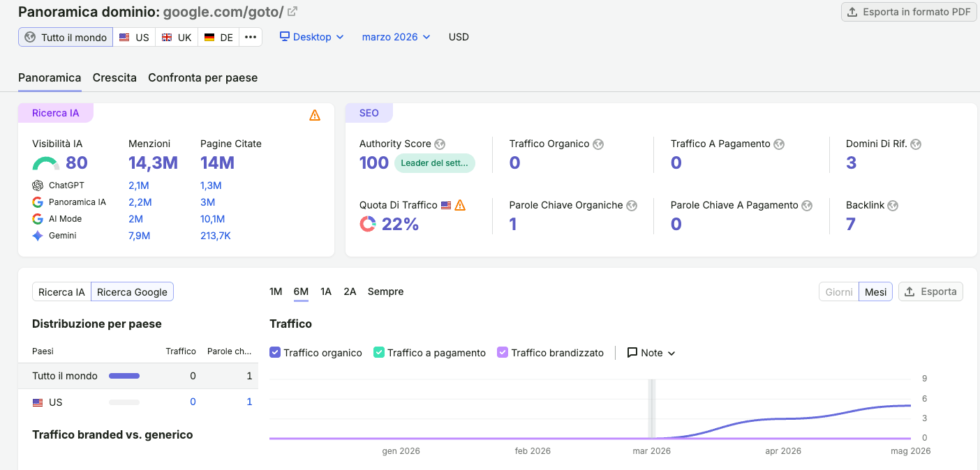Select the 6M time range
The image size is (980, 470).
click(301, 291)
